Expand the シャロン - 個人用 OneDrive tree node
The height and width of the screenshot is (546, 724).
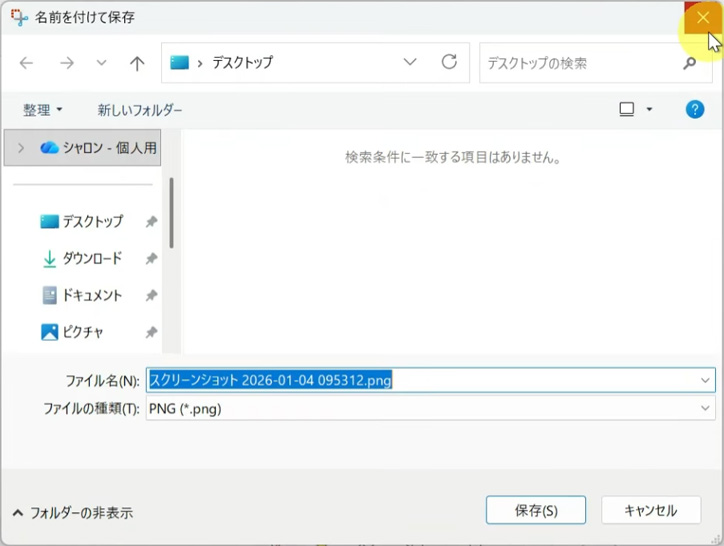click(21, 148)
